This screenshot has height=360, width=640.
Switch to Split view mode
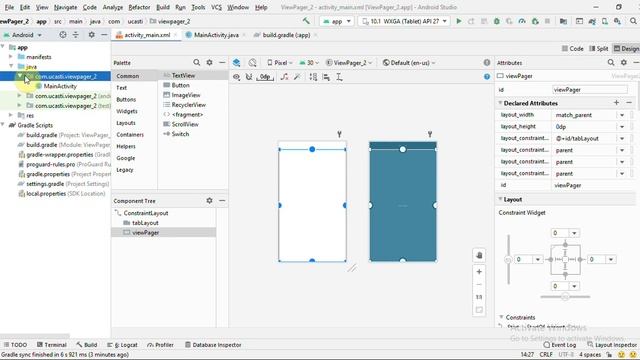pos(599,49)
